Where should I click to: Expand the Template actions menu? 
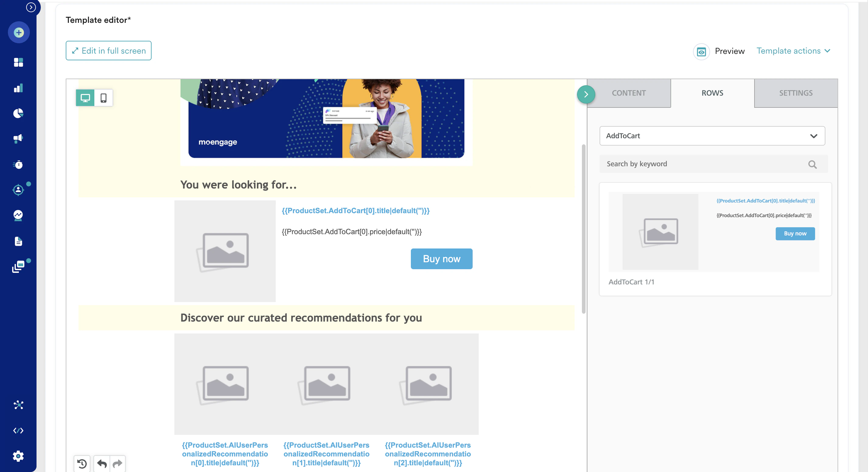pos(793,51)
